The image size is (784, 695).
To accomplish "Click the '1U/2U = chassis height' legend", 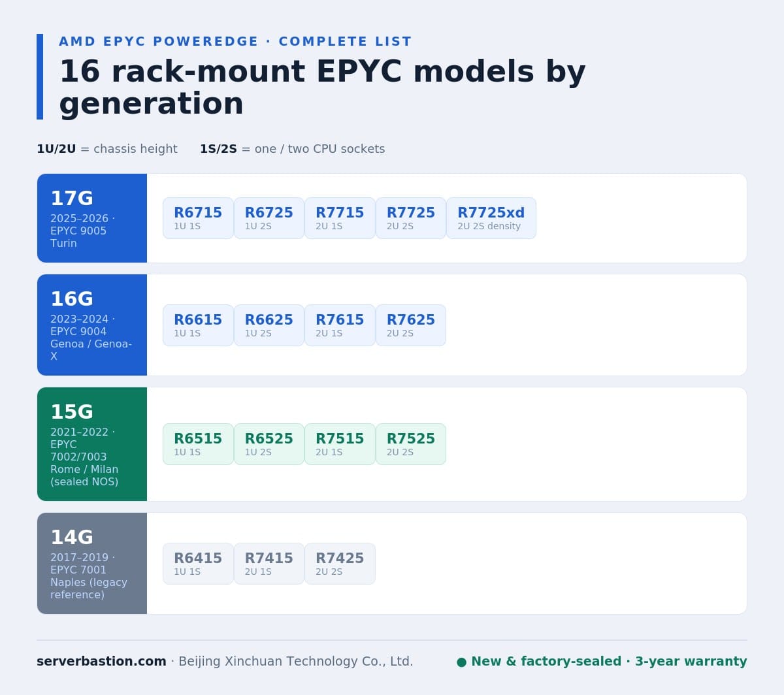I will click(x=107, y=149).
